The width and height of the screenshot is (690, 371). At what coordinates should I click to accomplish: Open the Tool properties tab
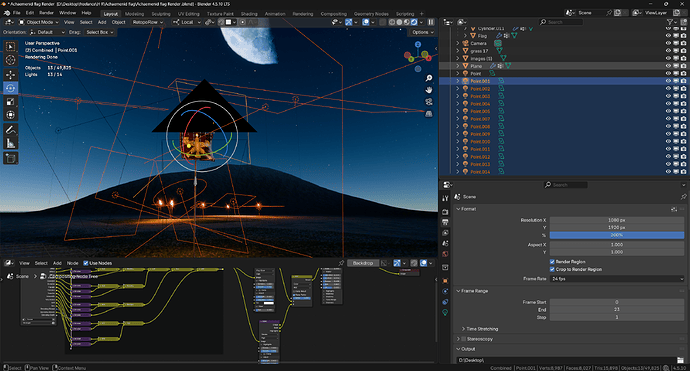445,198
